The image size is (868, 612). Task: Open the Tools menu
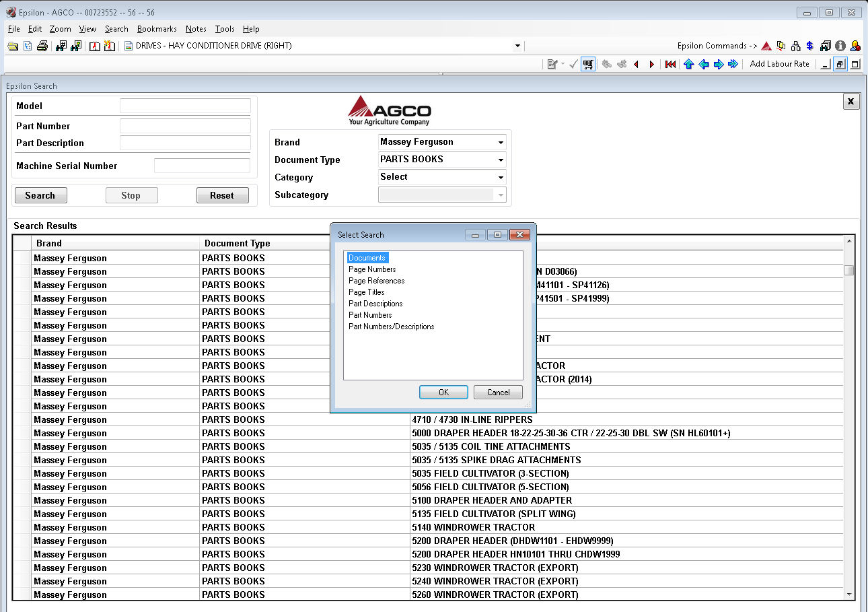point(225,29)
